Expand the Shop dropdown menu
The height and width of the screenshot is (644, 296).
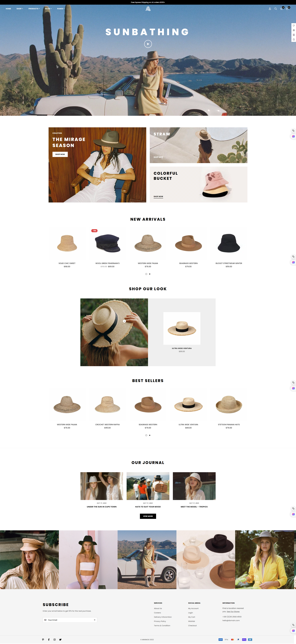(x=20, y=9)
